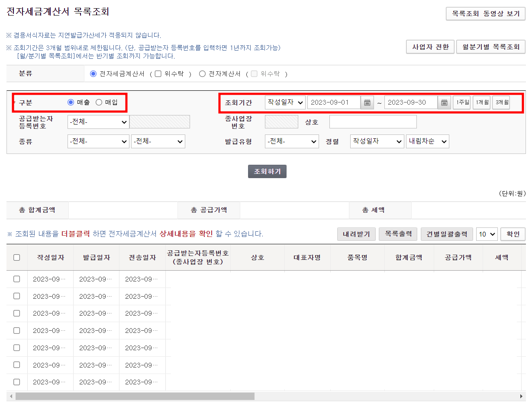
Task: Open the 공급받는자 등록번호 전체 dropdown
Action: [98, 121]
